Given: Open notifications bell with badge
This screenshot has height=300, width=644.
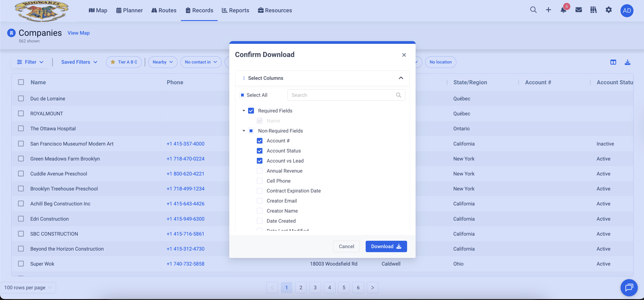Looking at the screenshot, I should pos(563,10).
